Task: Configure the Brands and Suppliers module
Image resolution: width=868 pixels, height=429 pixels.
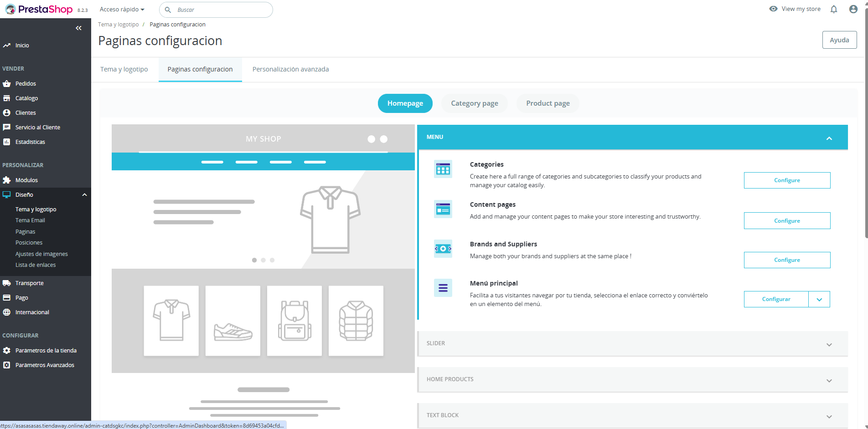Action: 787,260
